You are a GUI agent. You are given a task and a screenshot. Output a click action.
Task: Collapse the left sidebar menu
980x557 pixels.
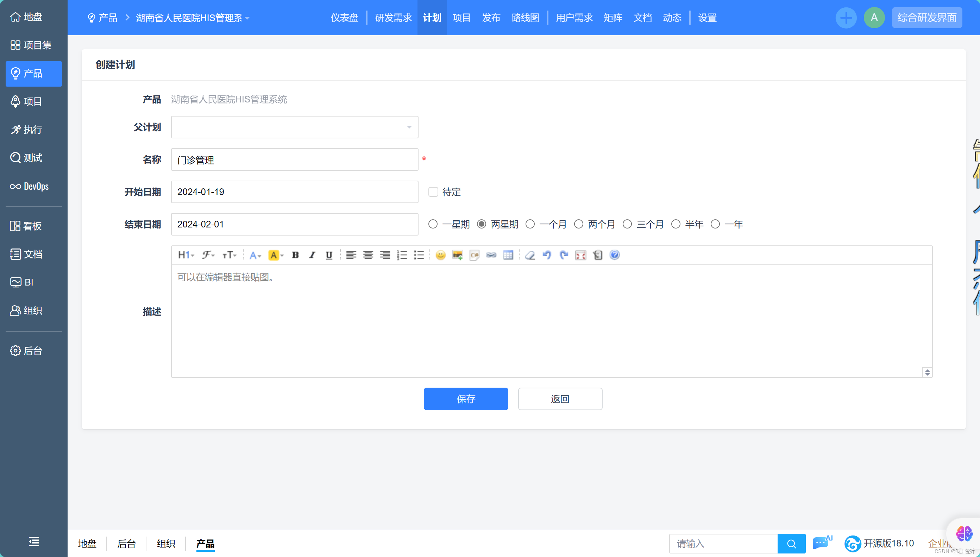[34, 541]
